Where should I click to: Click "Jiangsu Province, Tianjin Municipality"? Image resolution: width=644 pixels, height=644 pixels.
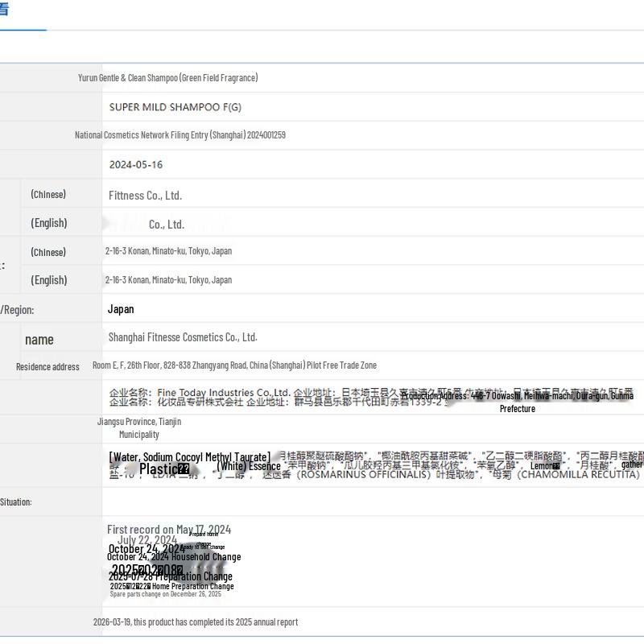(139, 428)
